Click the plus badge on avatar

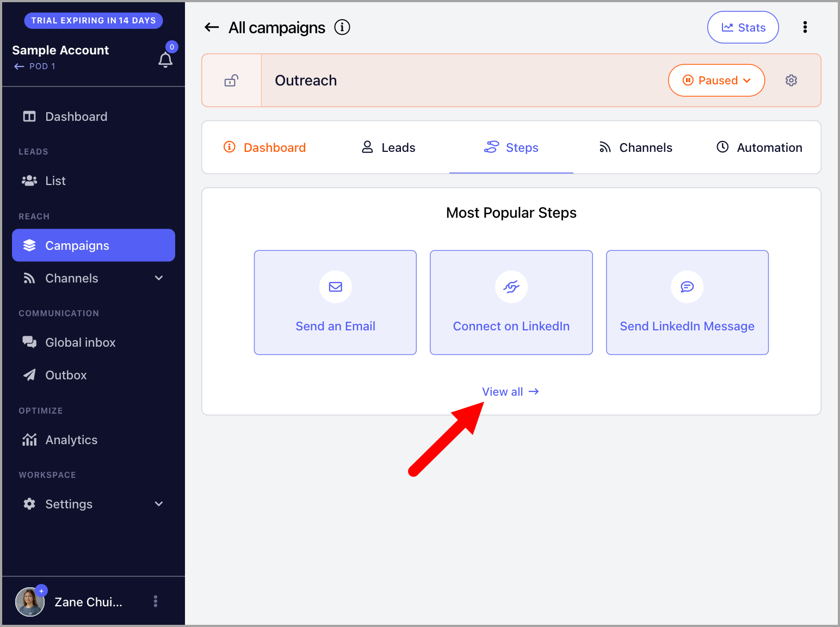point(41,591)
